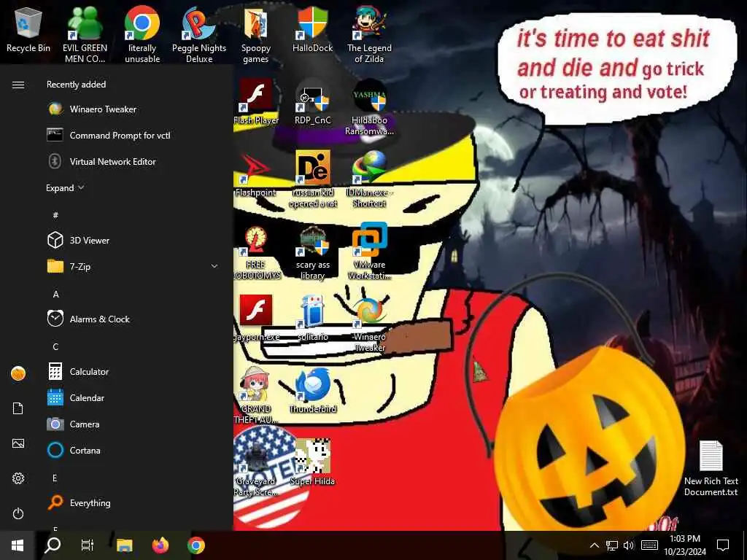The width and height of the screenshot is (747, 560).
Task: Open IDMan.exe Shortcut icon
Action: pyautogui.click(x=369, y=179)
